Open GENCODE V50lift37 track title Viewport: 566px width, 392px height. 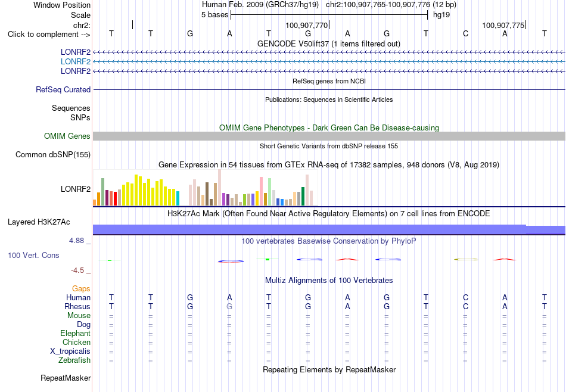tap(329, 43)
